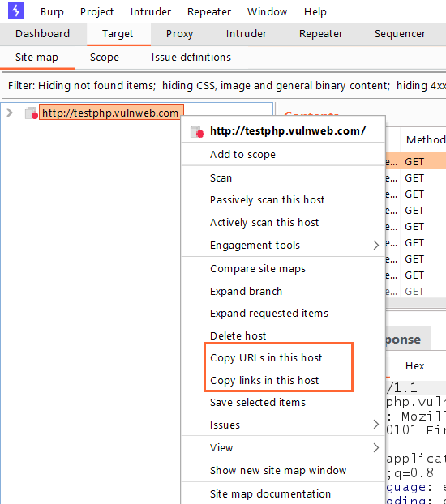Expand the testphp.vulnweb.com tree node
The width and height of the screenshot is (446, 504).
coord(10,113)
